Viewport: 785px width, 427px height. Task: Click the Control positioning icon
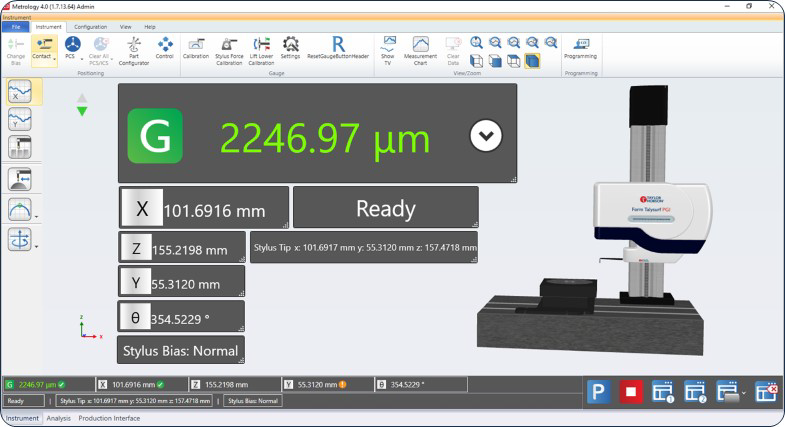tap(165, 45)
